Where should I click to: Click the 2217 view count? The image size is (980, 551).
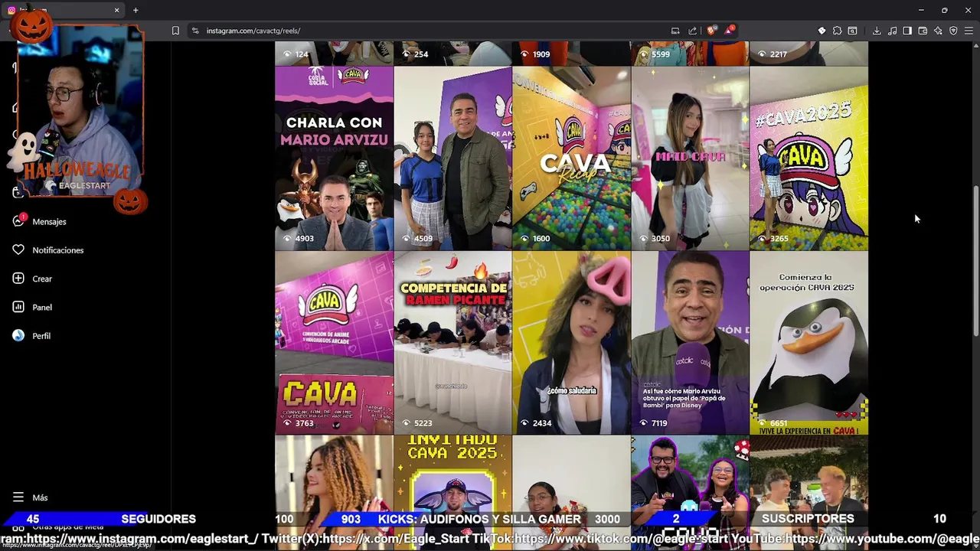(x=779, y=54)
